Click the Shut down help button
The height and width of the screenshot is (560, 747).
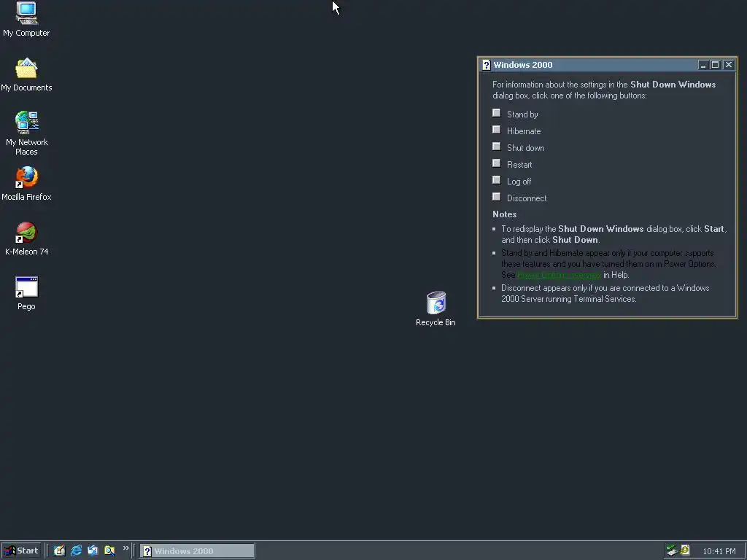[496, 146]
